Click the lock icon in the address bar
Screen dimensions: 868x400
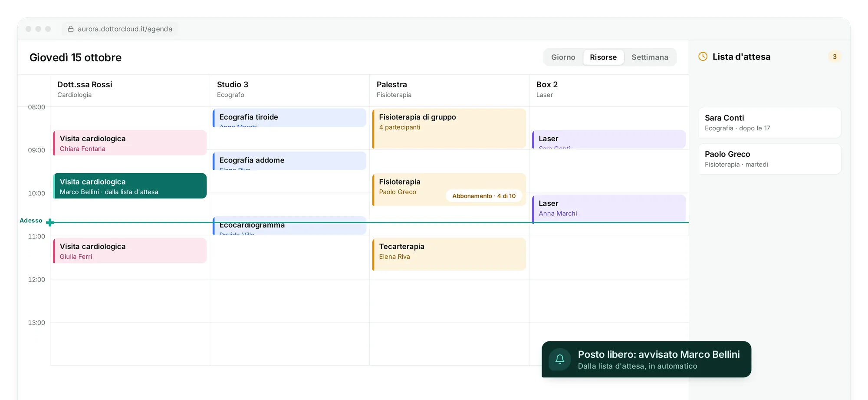tap(71, 29)
